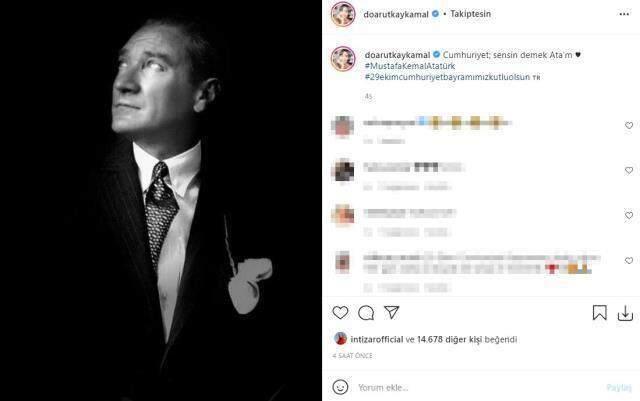Like the second comment
The width and height of the screenshot is (640, 401).
(629, 169)
